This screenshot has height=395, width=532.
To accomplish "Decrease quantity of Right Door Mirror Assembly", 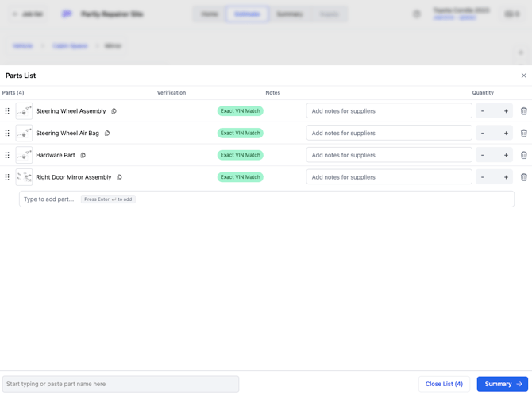I will [x=483, y=177].
